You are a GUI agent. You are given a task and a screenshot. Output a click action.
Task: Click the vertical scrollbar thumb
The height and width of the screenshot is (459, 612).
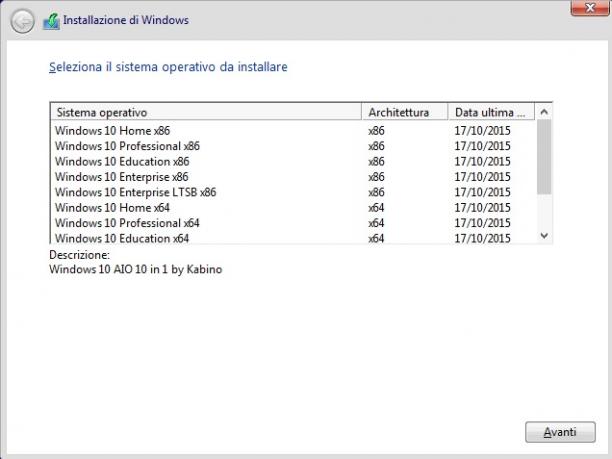(544, 157)
